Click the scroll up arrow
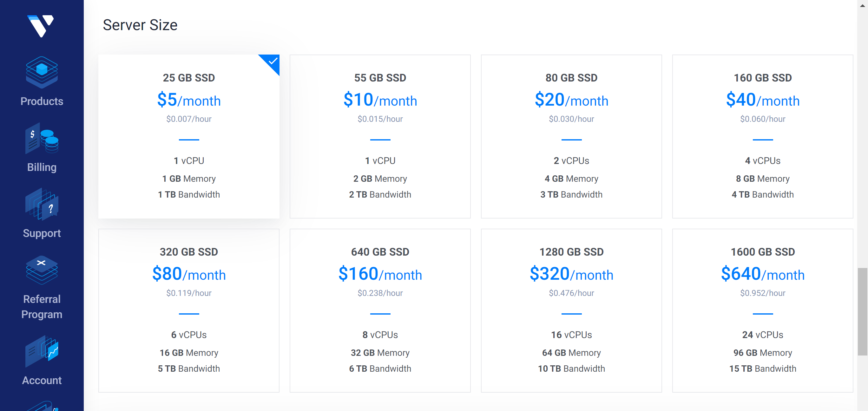This screenshot has width=868, height=411. (862, 5)
